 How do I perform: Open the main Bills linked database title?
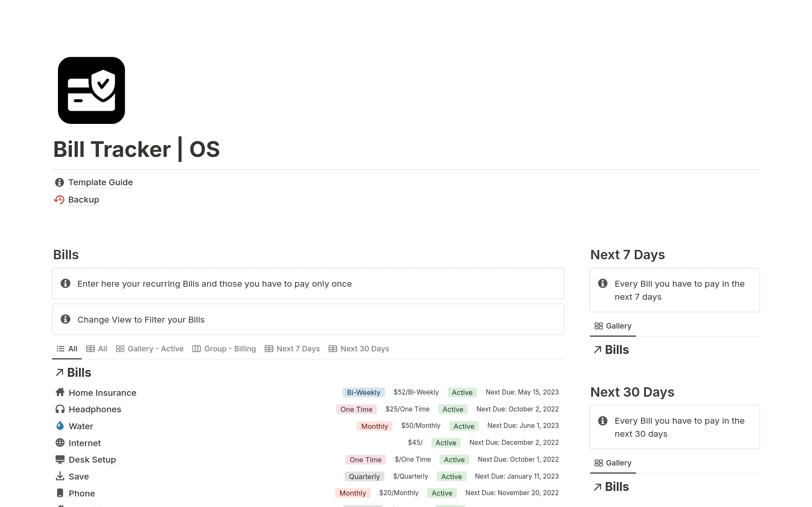(x=79, y=373)
